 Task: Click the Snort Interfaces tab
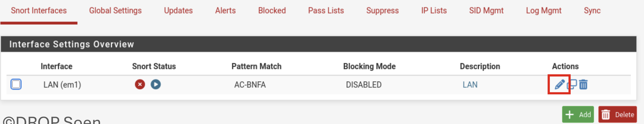point(39,11)
